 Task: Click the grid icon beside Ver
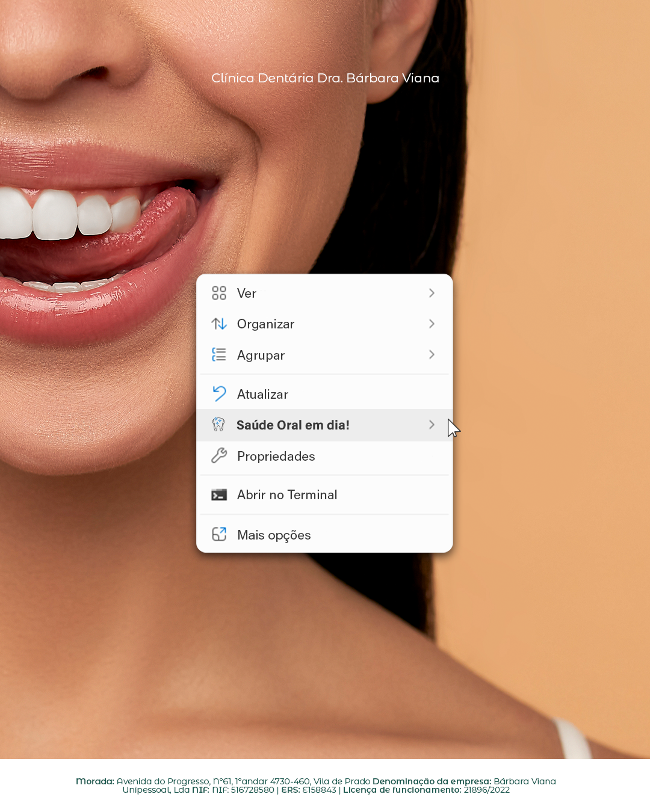[219, 293]
